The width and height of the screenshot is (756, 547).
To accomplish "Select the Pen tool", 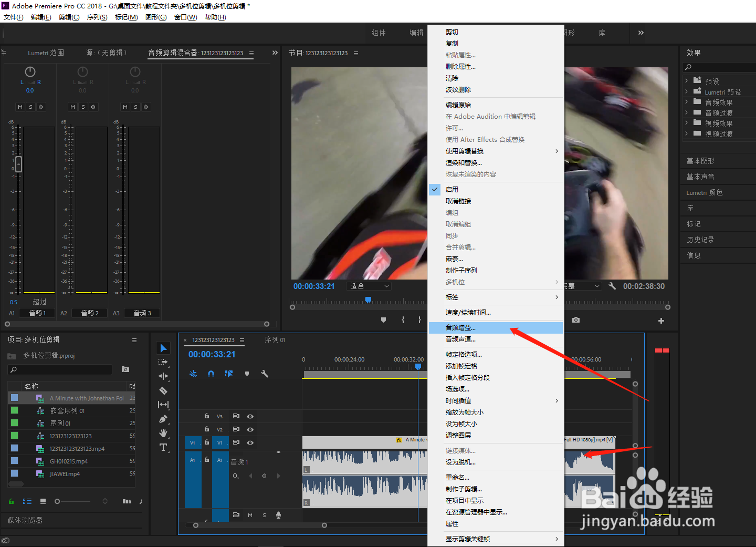I will pos(163,419).
